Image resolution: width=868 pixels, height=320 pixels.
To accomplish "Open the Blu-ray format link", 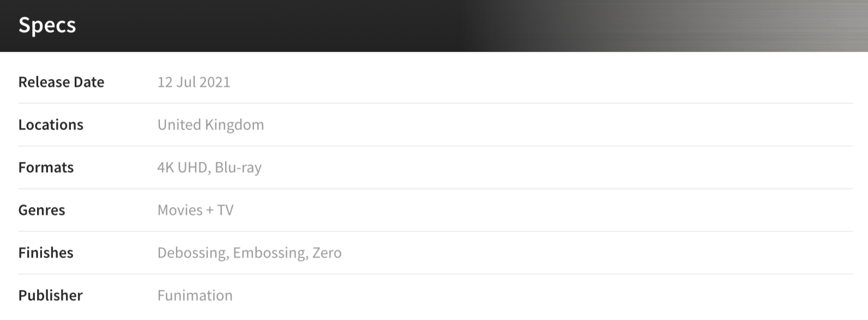I will click(x=238, y=167).
